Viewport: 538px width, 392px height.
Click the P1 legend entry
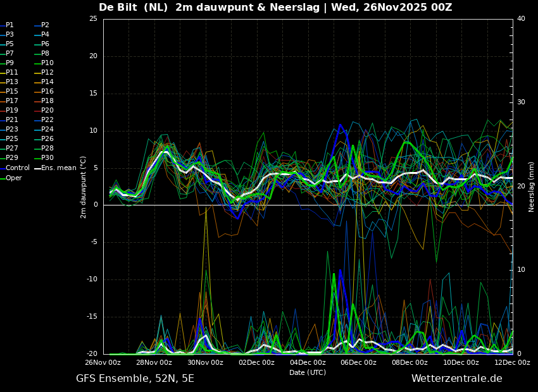tap(7, 25)
